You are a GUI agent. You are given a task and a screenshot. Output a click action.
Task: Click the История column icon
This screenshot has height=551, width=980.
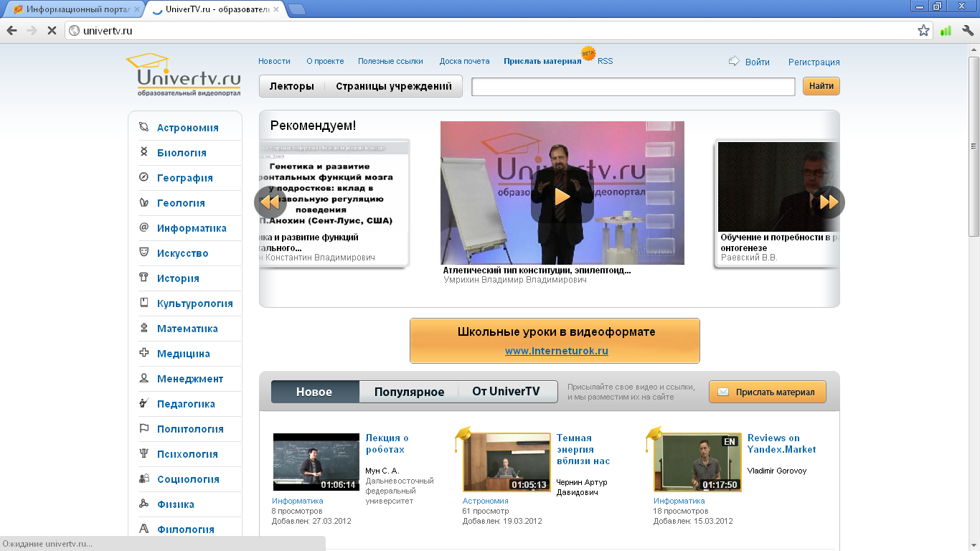point(143,278)
